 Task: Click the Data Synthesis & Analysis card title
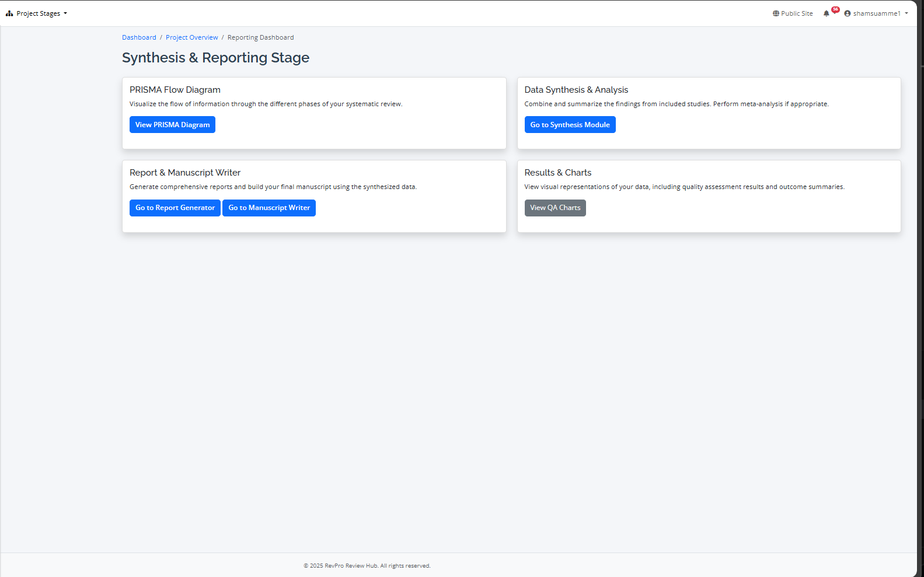576,90
